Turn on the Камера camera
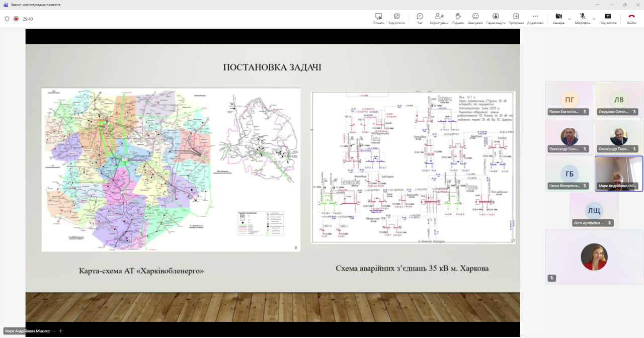Screen dimensions: 644x338 tap(558, 18)
